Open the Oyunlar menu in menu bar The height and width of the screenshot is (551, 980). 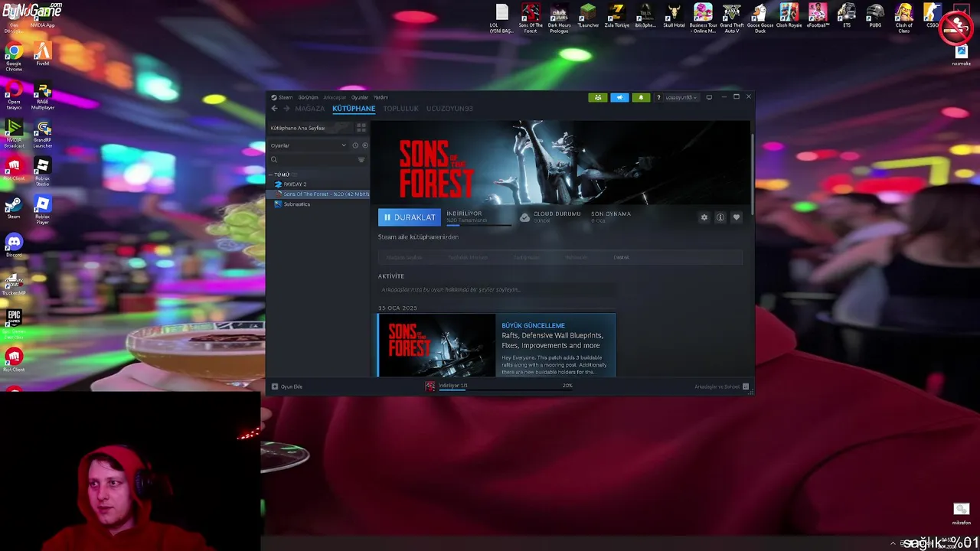click(x=360, y=97)
